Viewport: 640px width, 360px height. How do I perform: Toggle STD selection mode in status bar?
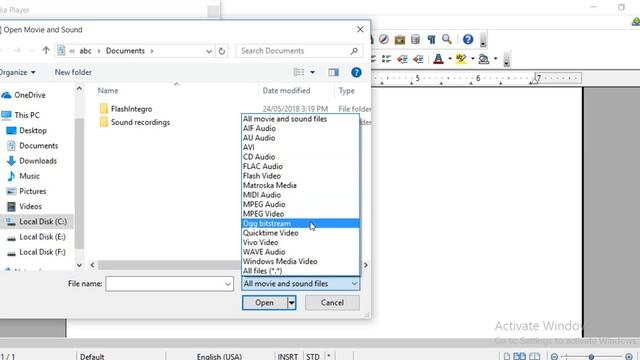click(313, 356)
